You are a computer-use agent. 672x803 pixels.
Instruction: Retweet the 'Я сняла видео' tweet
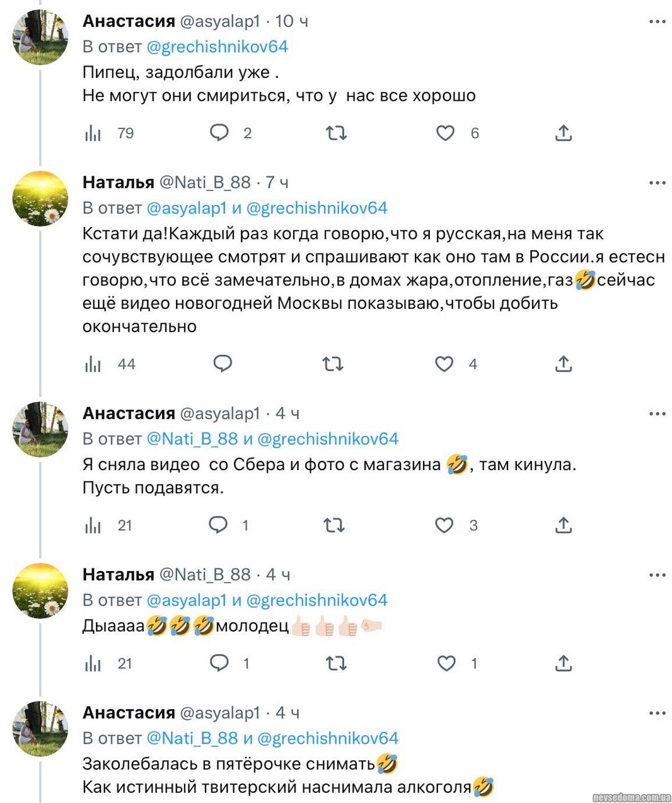[333, 525]
